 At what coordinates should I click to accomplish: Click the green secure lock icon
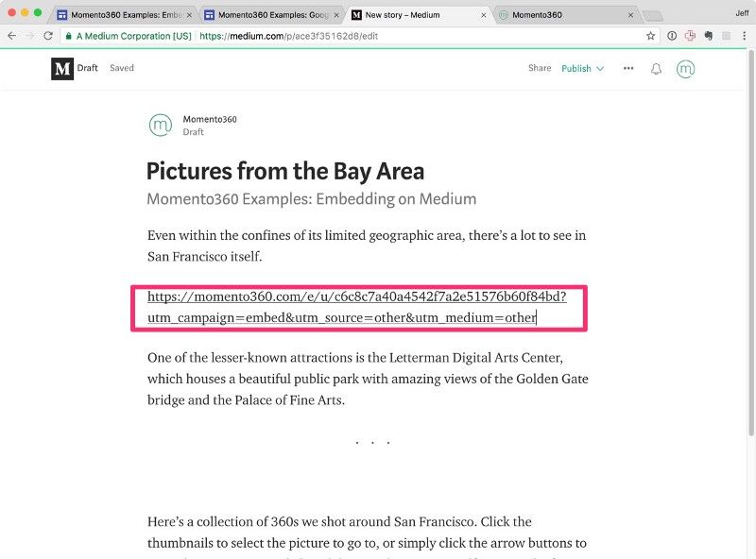pyautogui.click(x=68, y=36)
